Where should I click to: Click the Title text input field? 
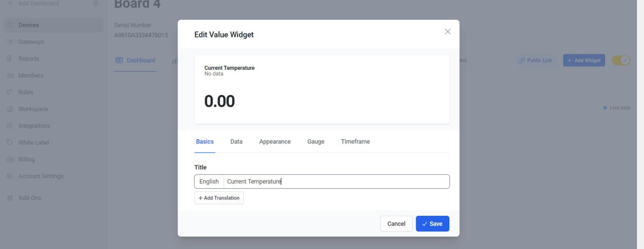(336, 182)
